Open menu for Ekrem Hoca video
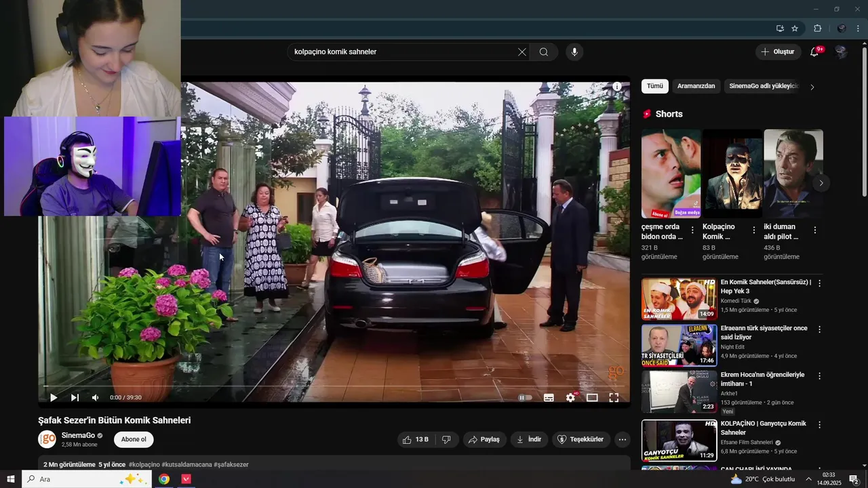 [x=819, y=375]
